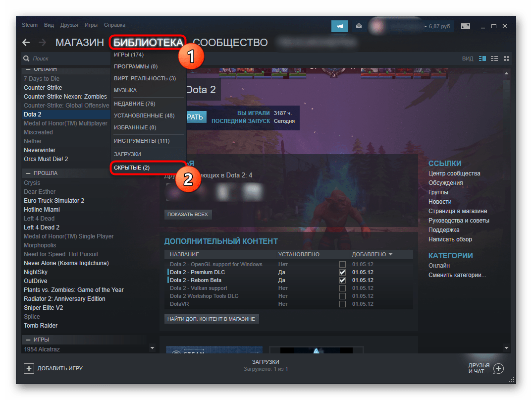Viewport: 532px width, 400px height.
Task: Click the search magnifier icon
Action: click(x=26, y=58)
